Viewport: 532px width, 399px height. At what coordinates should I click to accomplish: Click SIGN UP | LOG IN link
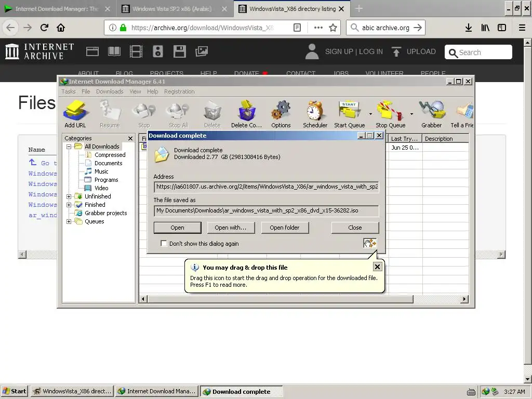click(x=354, y=51)
